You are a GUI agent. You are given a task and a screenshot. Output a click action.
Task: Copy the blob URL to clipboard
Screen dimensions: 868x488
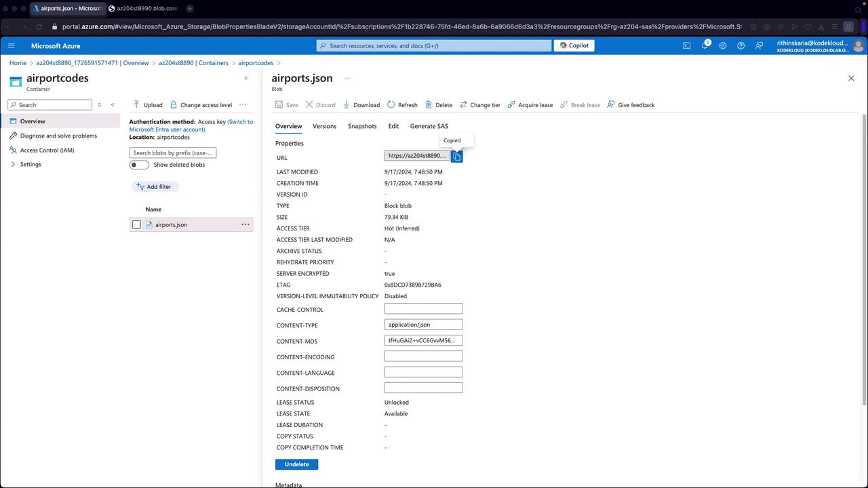457,157
